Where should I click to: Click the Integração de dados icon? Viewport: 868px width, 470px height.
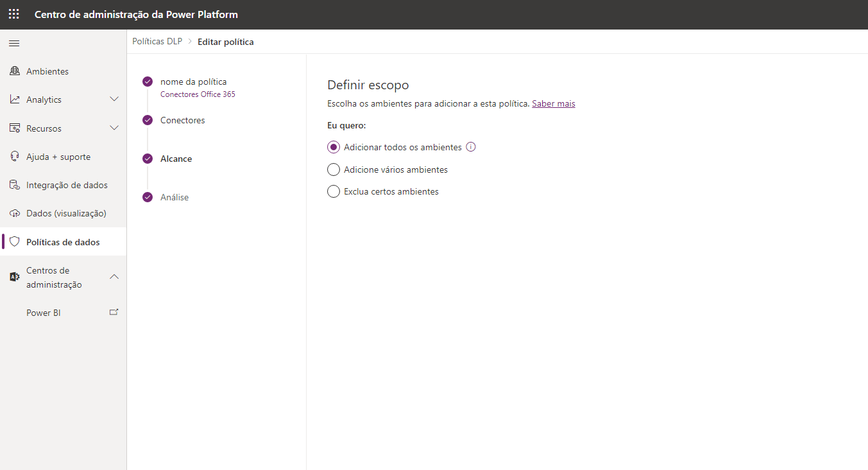[15, 185]
